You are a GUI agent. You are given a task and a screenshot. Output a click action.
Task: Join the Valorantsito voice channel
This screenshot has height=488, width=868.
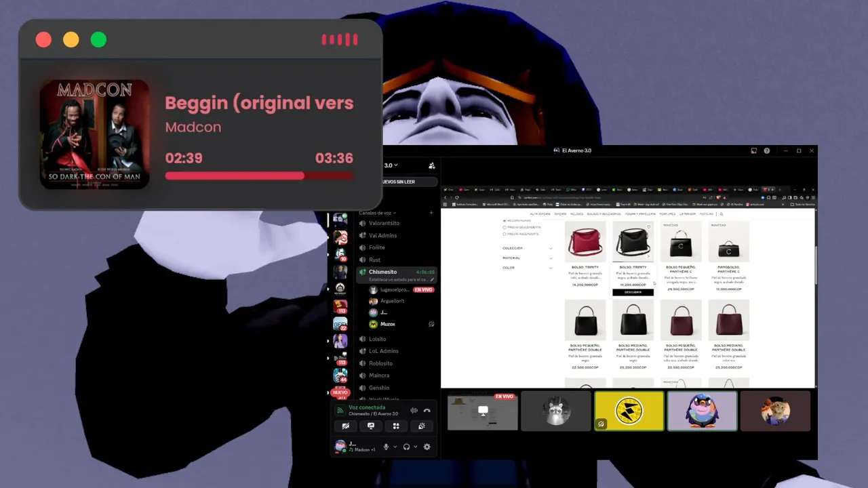(396, 223)
